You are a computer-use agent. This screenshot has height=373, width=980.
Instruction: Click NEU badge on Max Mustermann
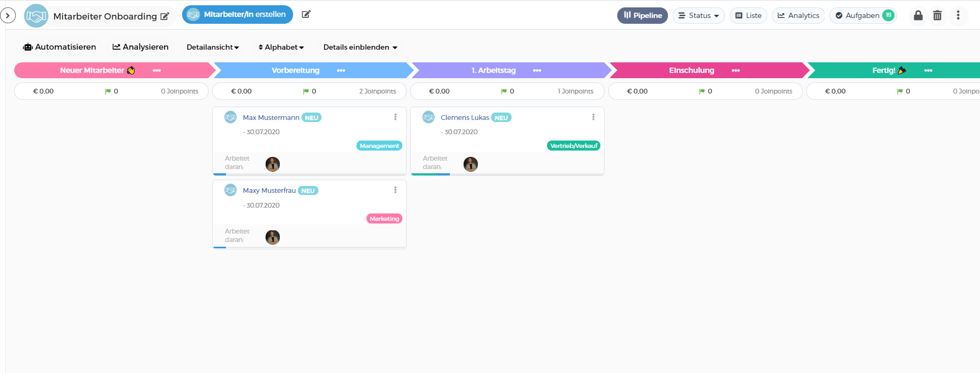tap(312, 118)
